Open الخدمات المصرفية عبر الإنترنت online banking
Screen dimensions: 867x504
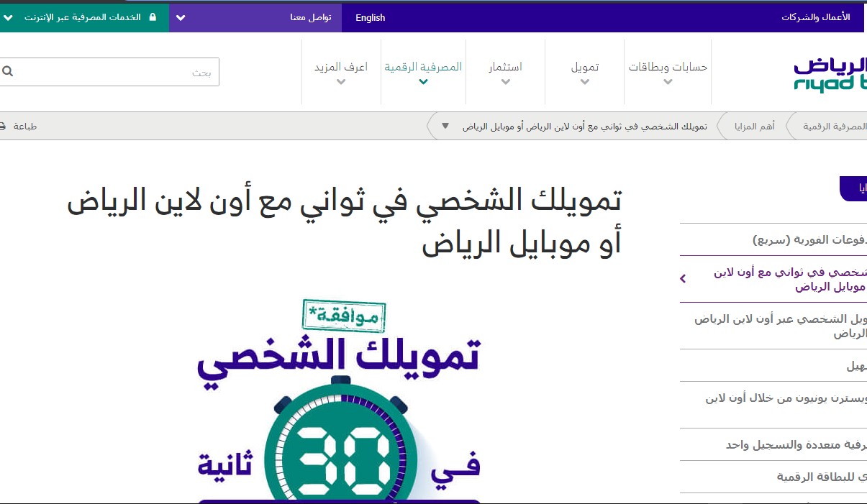click(x=84, y=17)
